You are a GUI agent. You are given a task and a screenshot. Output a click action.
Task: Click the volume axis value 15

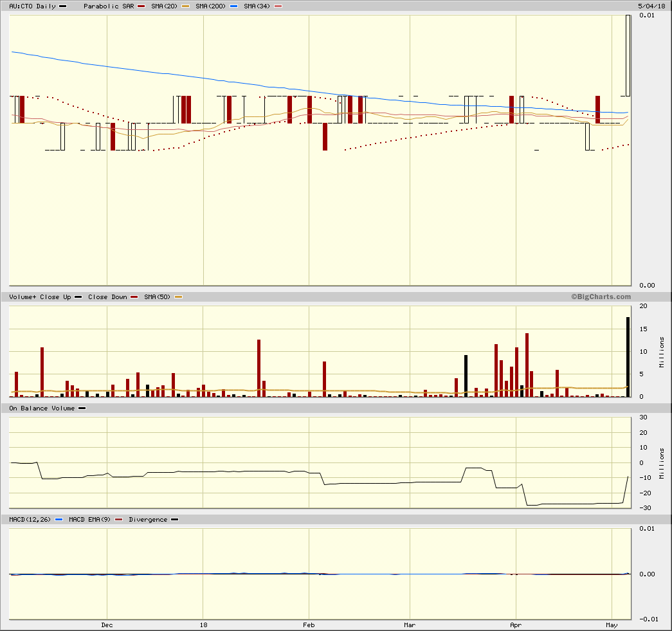[643, 329]
